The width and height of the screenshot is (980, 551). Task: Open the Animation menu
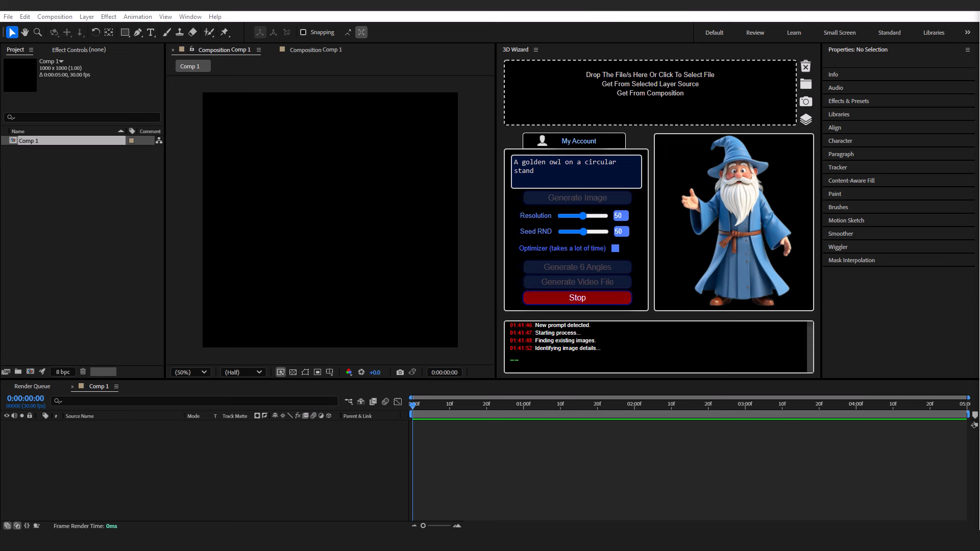point(137,17)
